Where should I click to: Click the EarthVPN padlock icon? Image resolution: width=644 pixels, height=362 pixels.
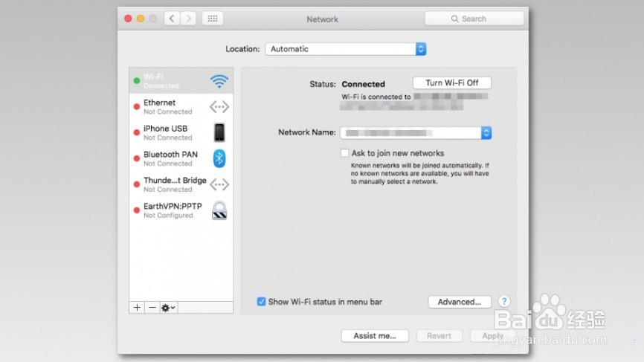click(219, 210)
